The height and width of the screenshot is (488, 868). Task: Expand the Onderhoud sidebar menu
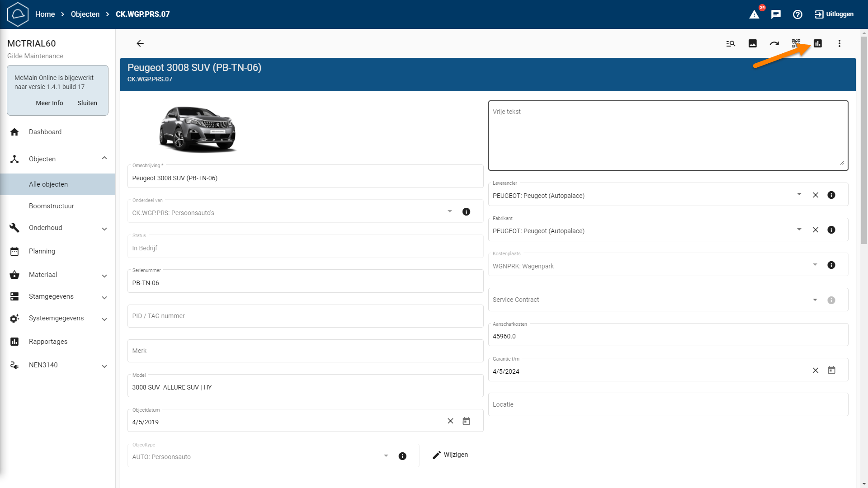[104, 229]
